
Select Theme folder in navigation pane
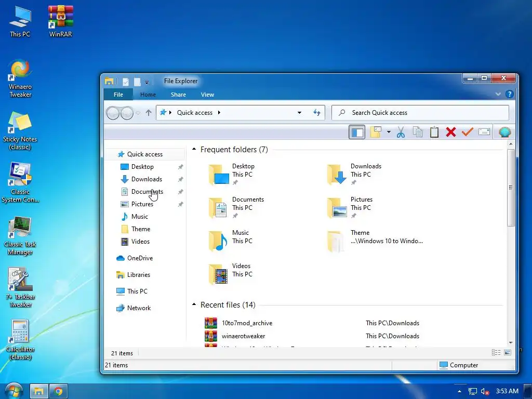(x=140, y=229)
